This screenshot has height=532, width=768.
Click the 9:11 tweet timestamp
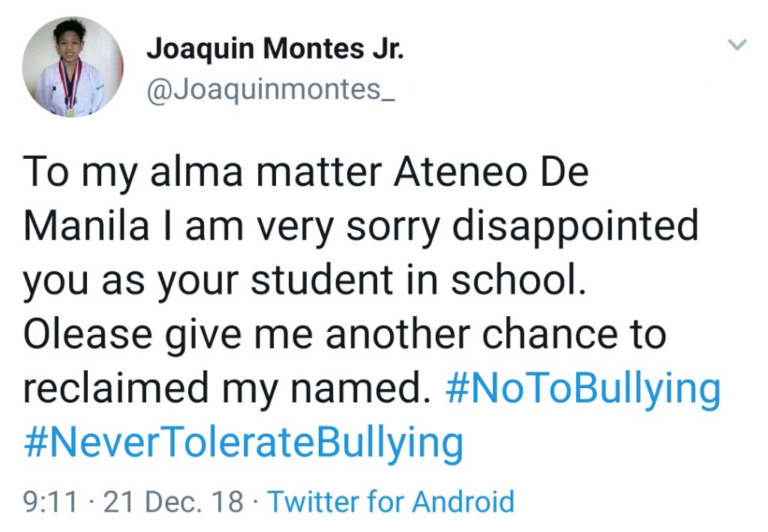pos(49,501)
